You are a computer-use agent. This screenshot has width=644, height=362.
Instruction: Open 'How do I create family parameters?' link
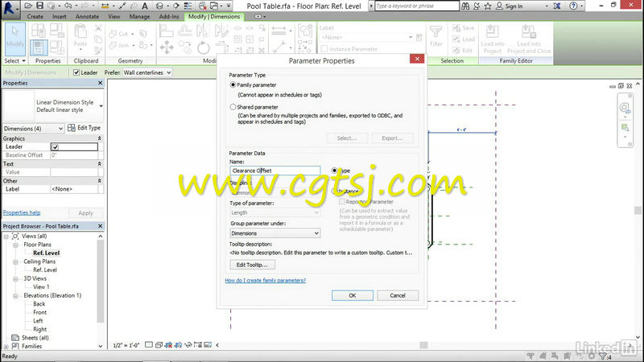tap(266, 280)
